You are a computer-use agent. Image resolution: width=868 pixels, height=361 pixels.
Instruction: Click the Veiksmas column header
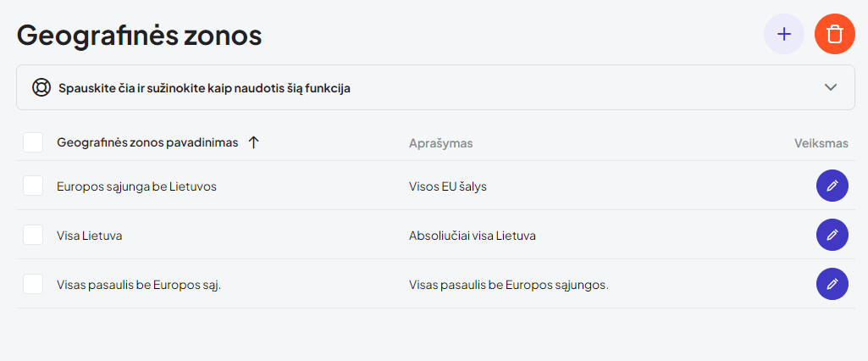[821, 143]
